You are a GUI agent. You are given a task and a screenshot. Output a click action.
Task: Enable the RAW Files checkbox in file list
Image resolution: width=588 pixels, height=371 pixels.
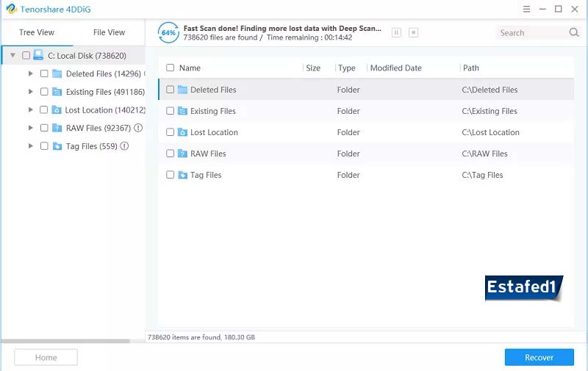[x=171, y=154]
